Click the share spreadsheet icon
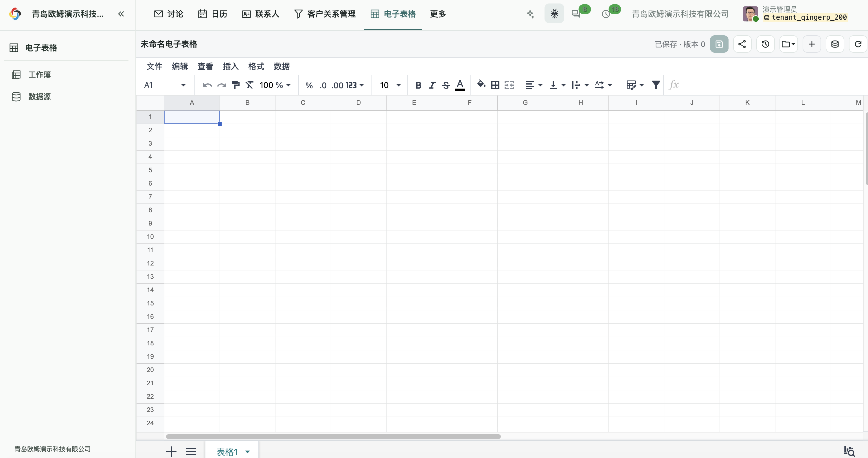Image resolution: width=868 pixels, height=458 pixels. [x=742, y=44]
